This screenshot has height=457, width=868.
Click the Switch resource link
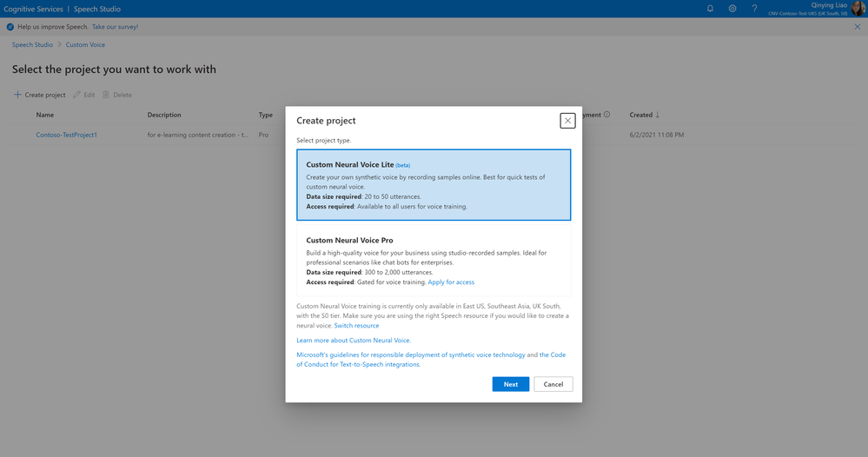[x=356, y=326]
